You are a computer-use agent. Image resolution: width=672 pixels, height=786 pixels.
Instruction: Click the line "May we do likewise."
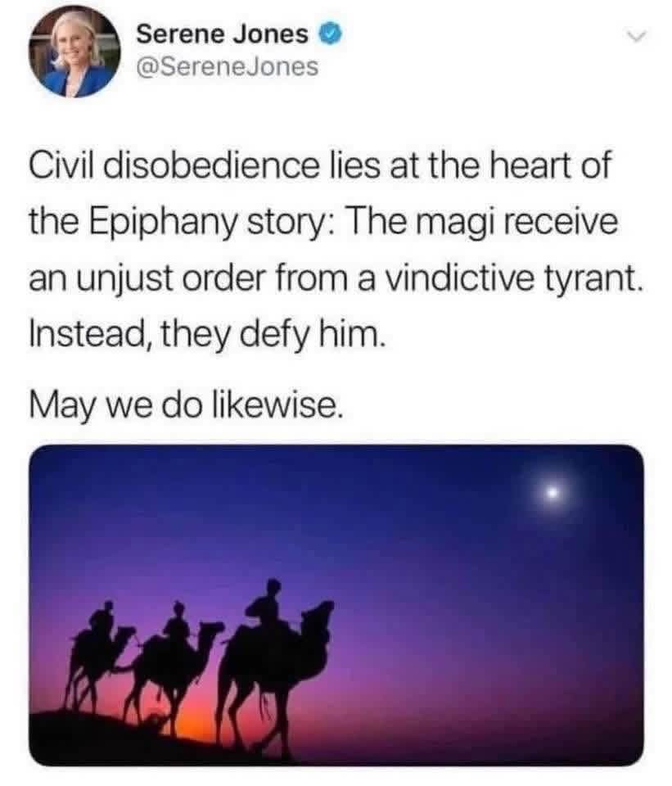187,404
